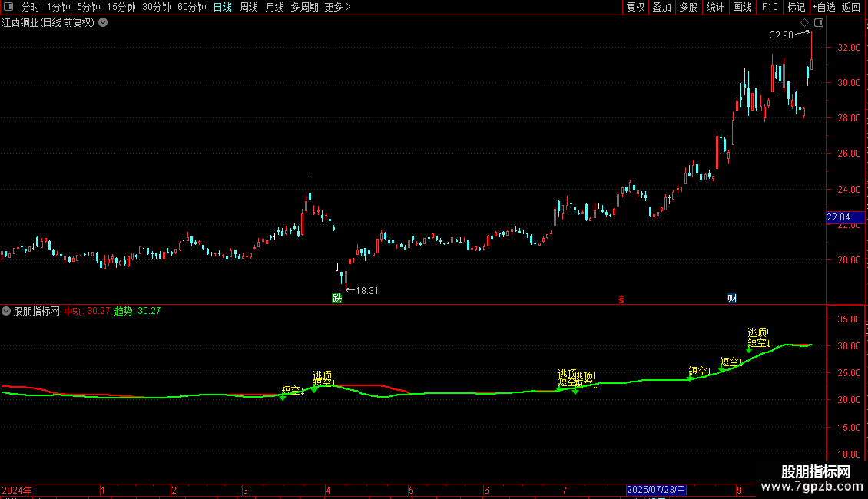Open 多股 multi-stock view

coord(689,7)
